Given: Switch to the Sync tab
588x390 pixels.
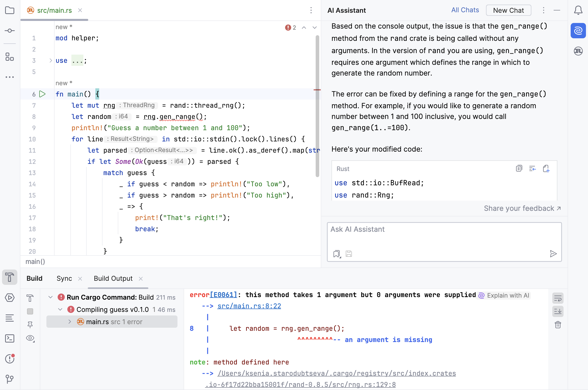Looking at the screenshot, I should tap(64, 278).
